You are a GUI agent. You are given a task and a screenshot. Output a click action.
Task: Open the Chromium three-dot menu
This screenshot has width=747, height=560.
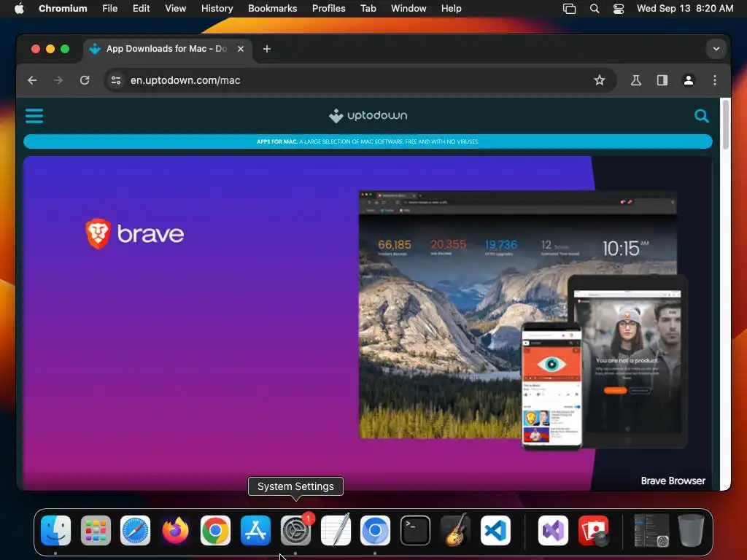click(x=715, y=80)
